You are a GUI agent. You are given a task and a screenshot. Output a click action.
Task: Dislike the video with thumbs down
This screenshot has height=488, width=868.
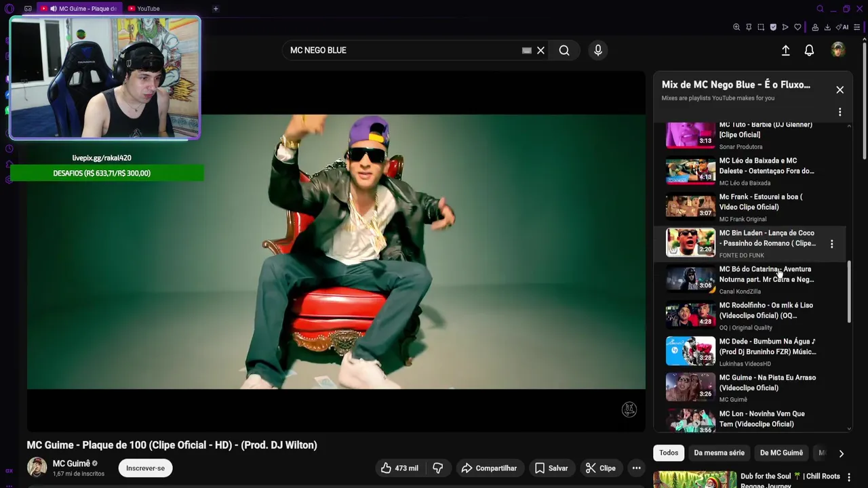(x=438, y=468)
